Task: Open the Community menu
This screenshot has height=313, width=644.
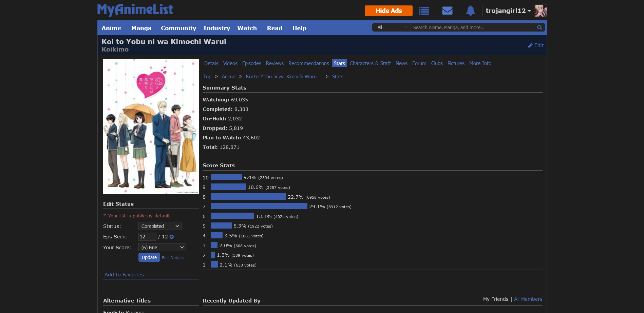Action: [178, 28]
